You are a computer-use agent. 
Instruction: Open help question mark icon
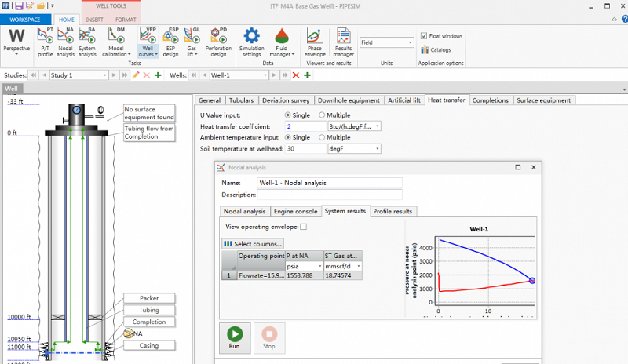click(x=624, y=19)
